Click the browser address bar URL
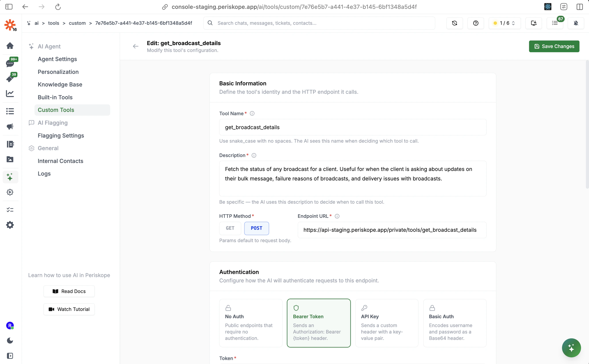 click(294, 7)
